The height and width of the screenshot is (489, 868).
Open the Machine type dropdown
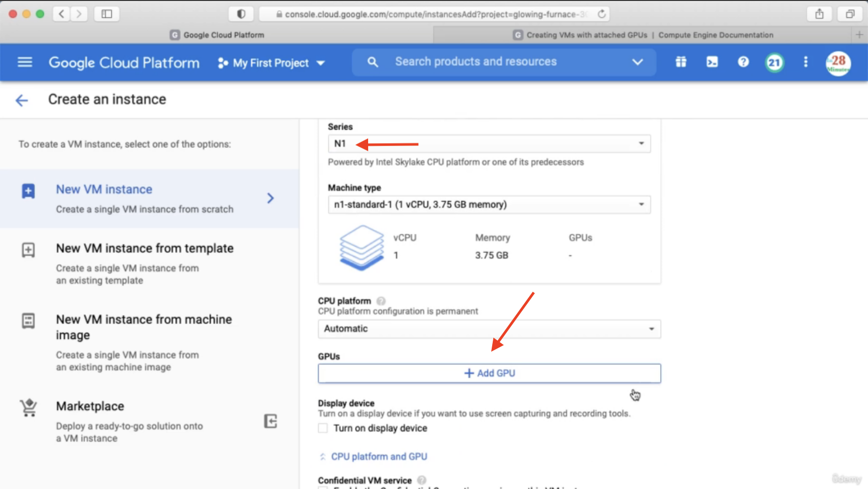(489, 205)
